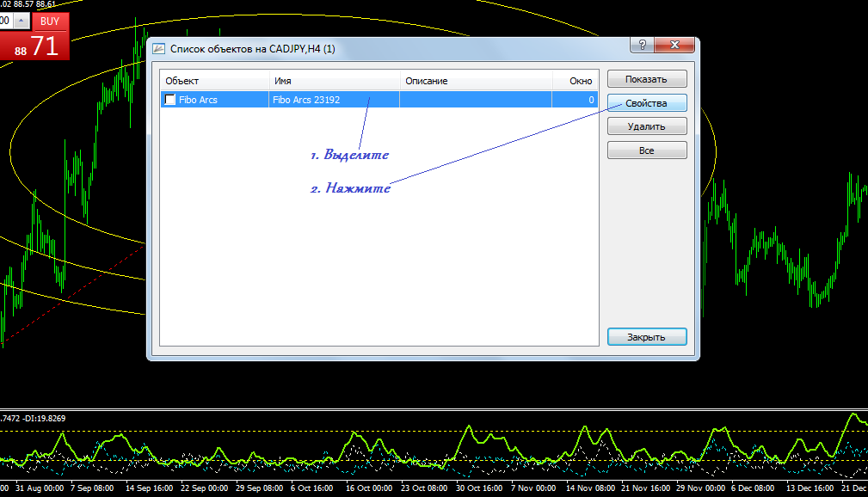Screen dimensions: 868x497
Task: Click the help question mark button
Action: pyautogui.click(x=639, y=46)
